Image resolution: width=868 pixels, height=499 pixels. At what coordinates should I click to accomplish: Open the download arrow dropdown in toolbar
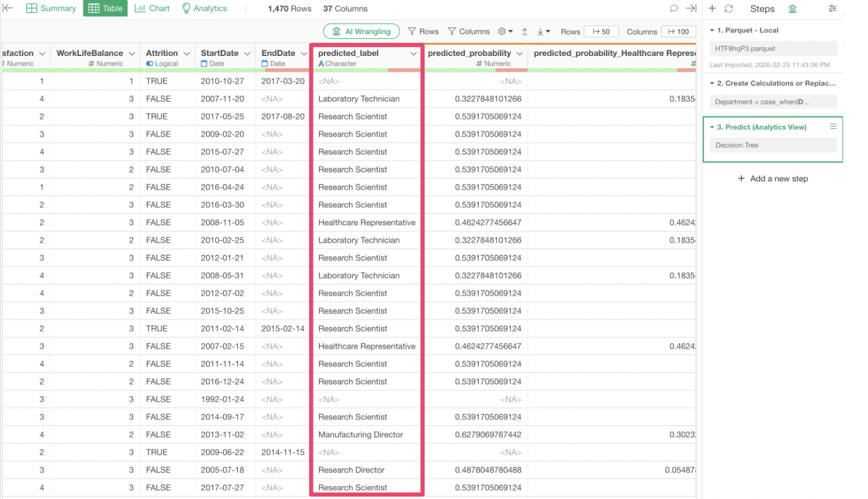click(543, 31)
